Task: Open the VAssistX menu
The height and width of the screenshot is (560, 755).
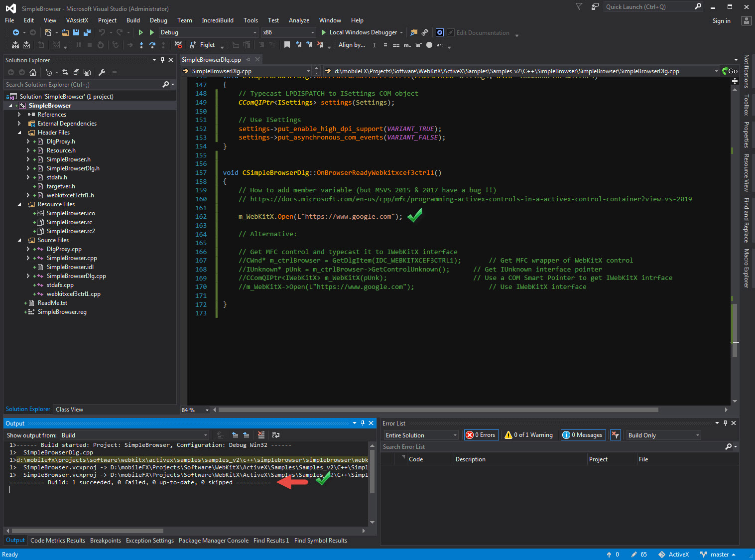Action: (77, 20)
